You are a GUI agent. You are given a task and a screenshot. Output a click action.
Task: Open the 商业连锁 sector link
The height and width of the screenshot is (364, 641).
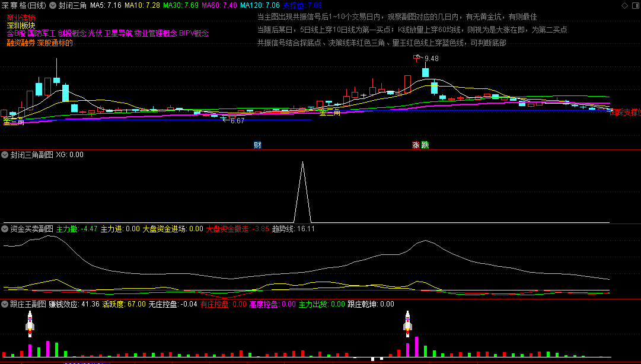[x=21, y=18]
